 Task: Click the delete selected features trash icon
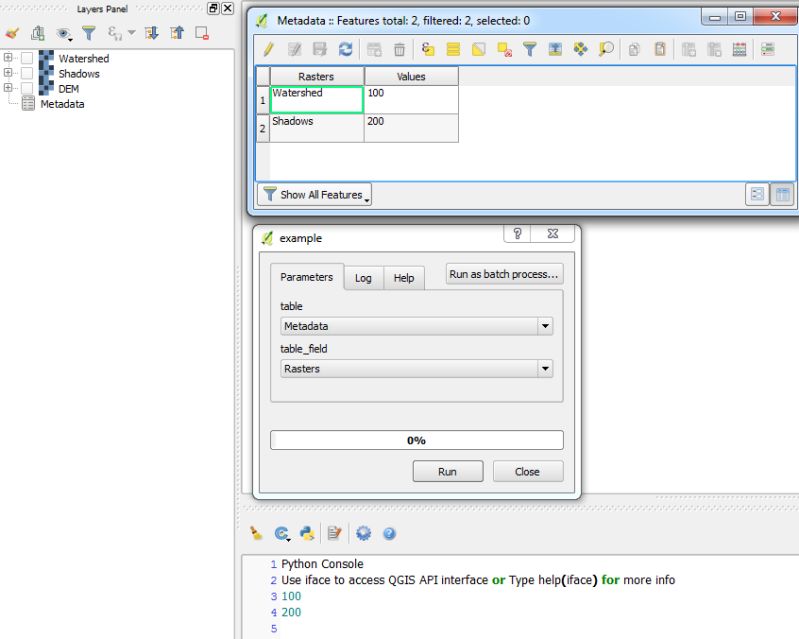[x=400, y=49]
